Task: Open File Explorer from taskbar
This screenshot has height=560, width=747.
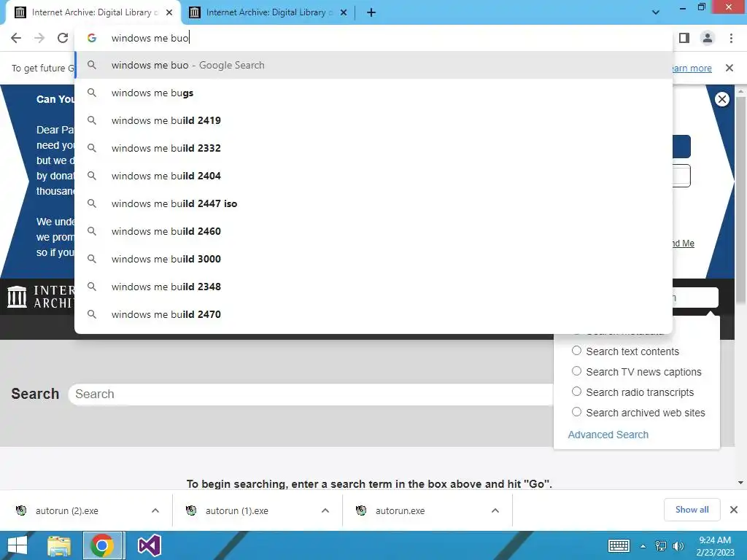Action: point(59,545)
